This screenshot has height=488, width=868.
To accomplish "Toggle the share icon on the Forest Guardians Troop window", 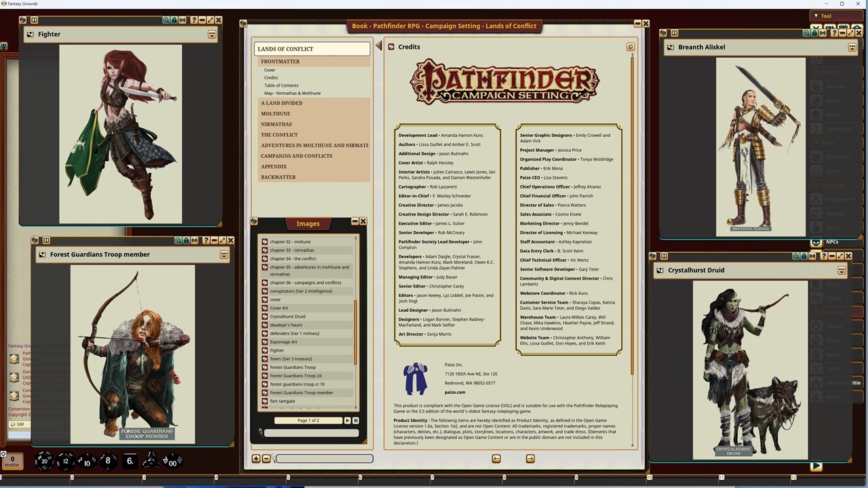I will point(195,240).
